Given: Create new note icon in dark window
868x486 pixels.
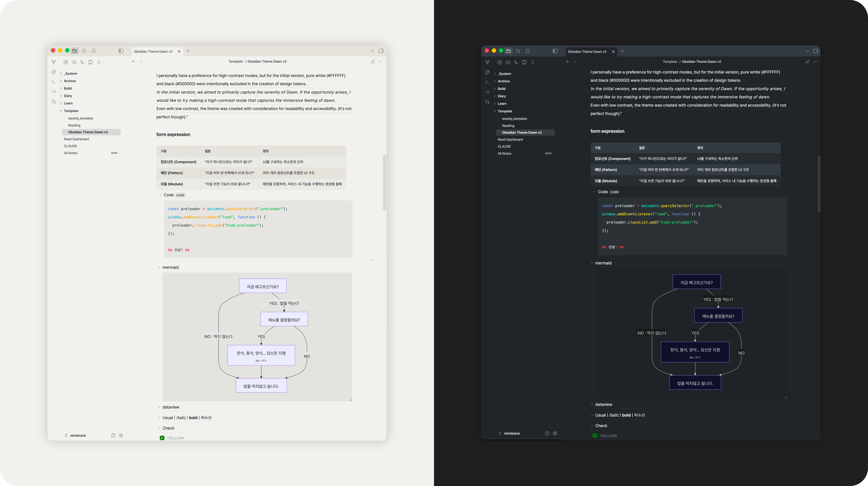Looking at the screenshot, I should click(x=500, y=62).
